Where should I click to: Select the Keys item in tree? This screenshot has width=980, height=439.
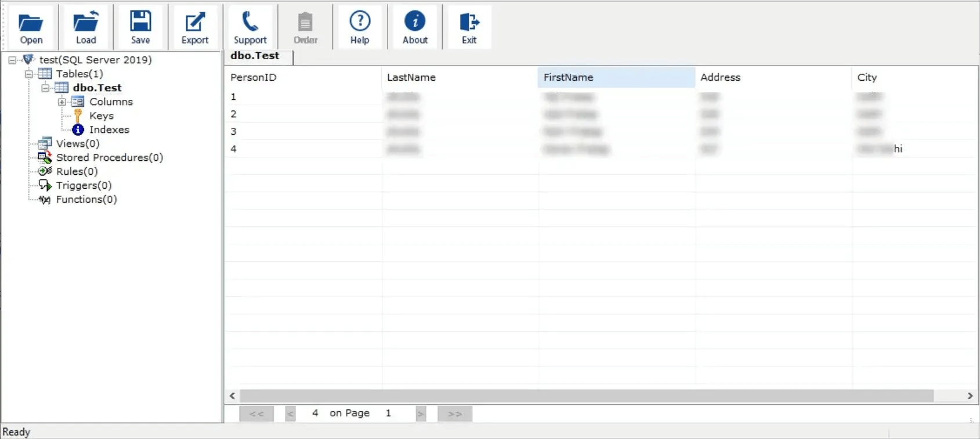pyautogui.click(x=101, y=116)
